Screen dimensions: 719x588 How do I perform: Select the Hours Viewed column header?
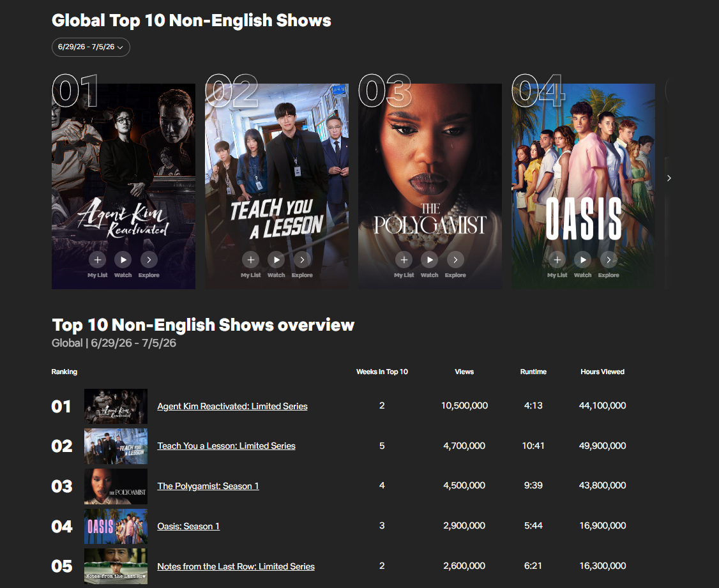(603, 372)
